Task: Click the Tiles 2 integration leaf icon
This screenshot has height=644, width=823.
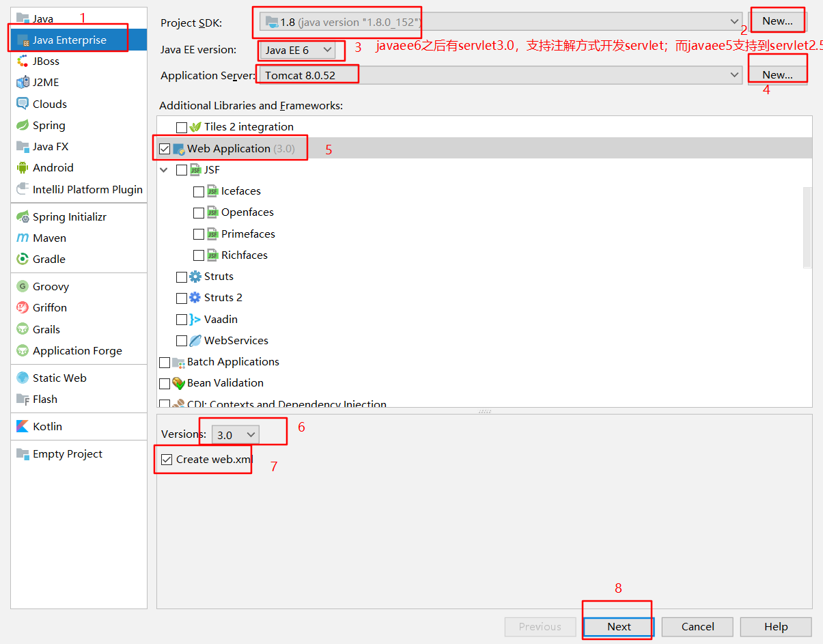Action: [195, 127]
